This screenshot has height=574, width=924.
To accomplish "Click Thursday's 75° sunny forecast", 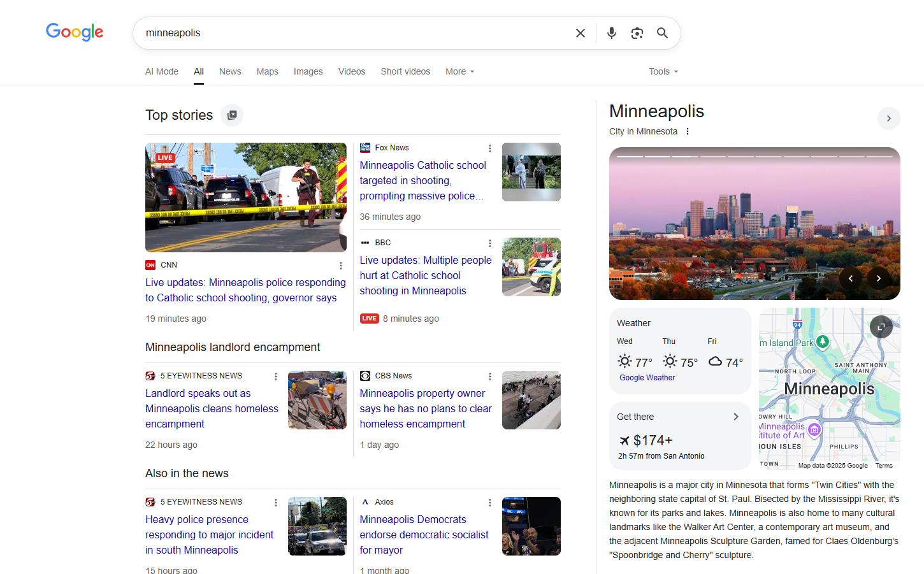I will (680, 362).
